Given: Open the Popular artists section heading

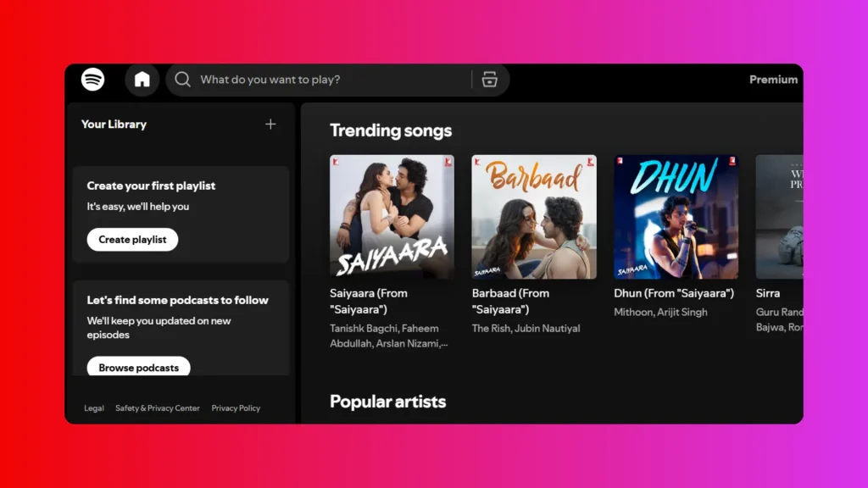Looking at the screenshot, I should 387,402.
